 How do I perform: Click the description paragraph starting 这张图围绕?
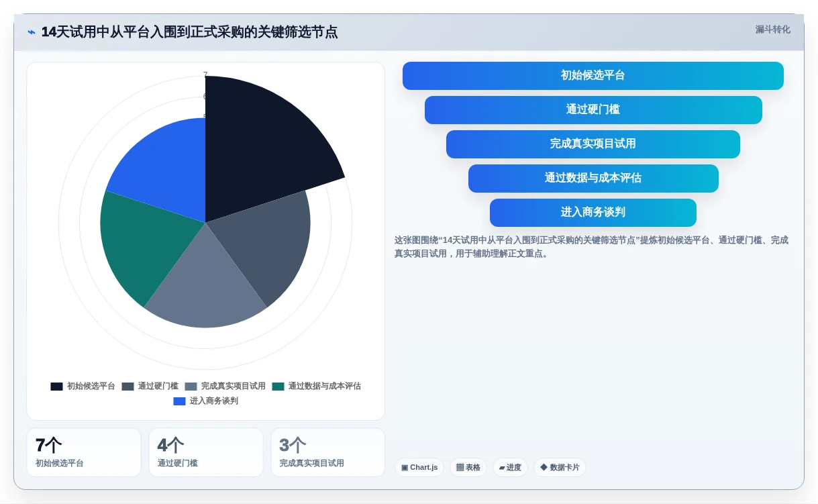click(591, 247)
